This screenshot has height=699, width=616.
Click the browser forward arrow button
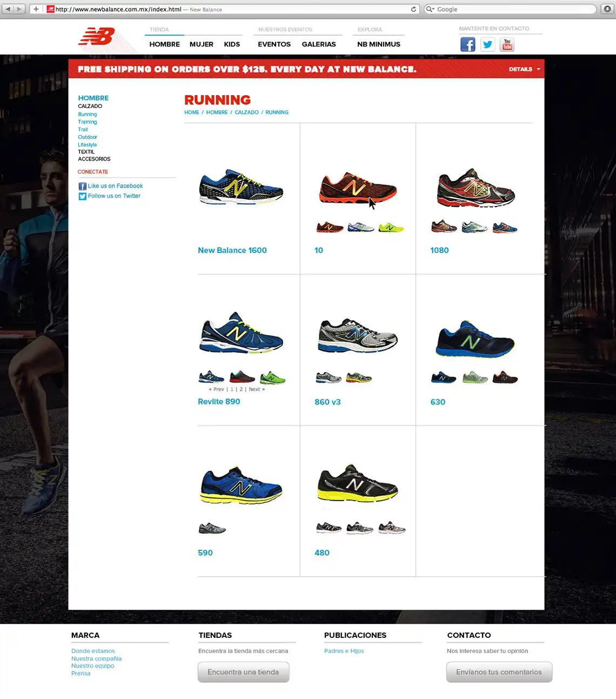click(19, 9)
